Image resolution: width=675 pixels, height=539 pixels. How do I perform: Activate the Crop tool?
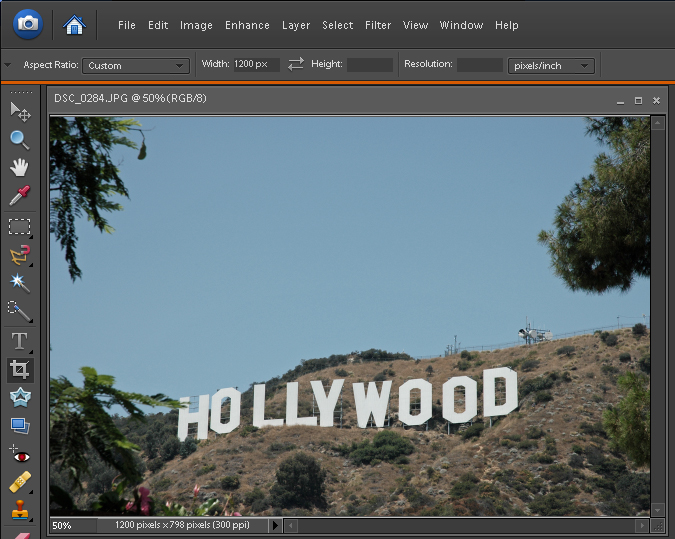[20, 370]
